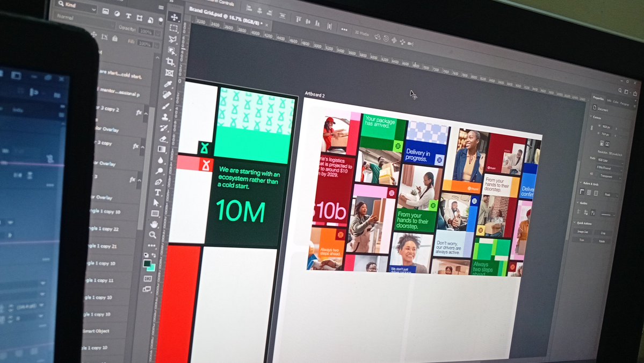The height and width of the screenshot is (363, 644).
Task: Select the Hand tool
Action: [154, 224]
